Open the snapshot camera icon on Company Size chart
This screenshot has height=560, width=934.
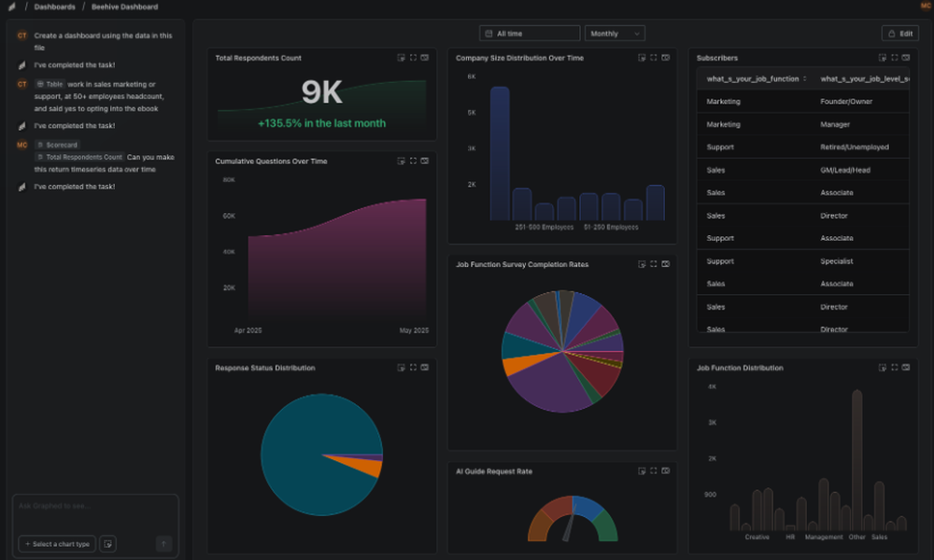[665, 57]
